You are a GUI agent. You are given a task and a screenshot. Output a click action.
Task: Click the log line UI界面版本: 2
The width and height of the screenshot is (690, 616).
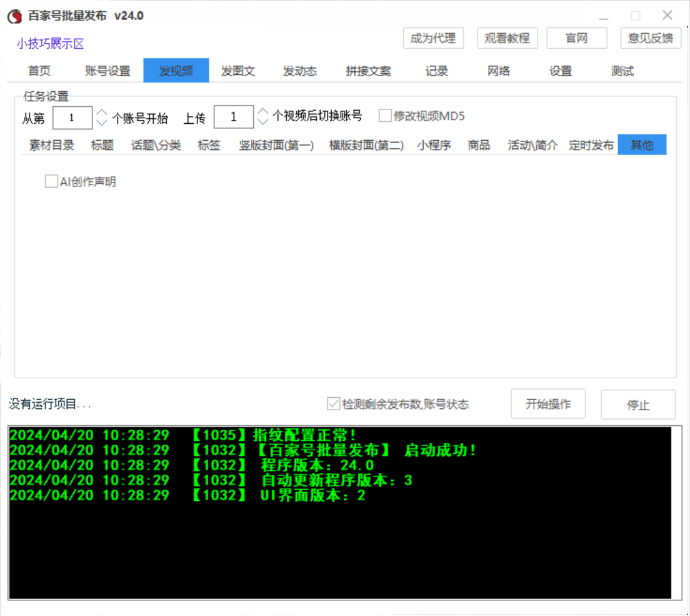point(187,495)
